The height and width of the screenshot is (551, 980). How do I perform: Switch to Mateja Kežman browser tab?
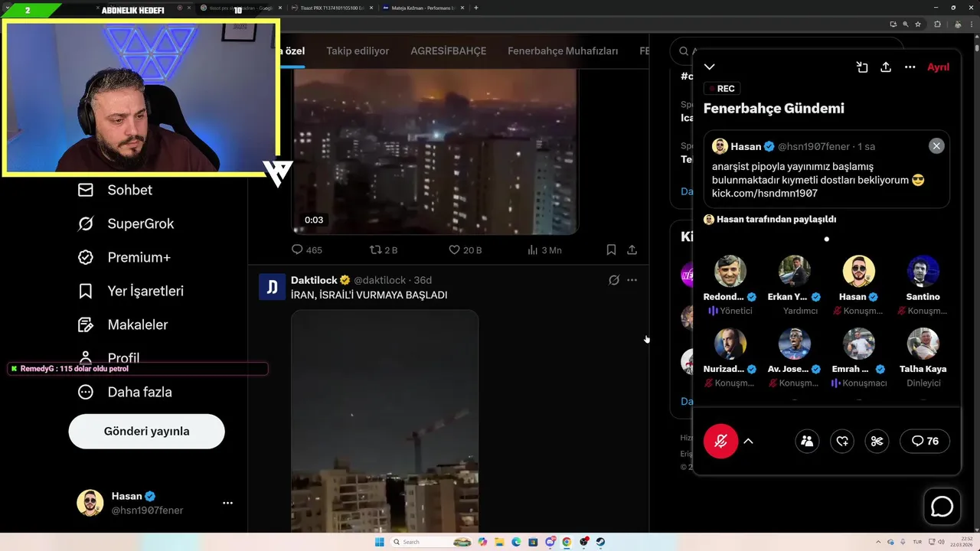click(424, 8)
